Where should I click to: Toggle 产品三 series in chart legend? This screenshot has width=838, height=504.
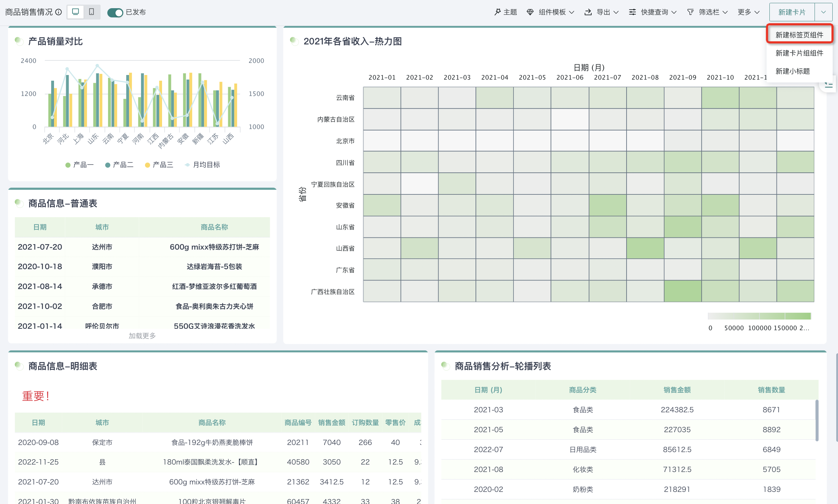[x=159, y=165]
